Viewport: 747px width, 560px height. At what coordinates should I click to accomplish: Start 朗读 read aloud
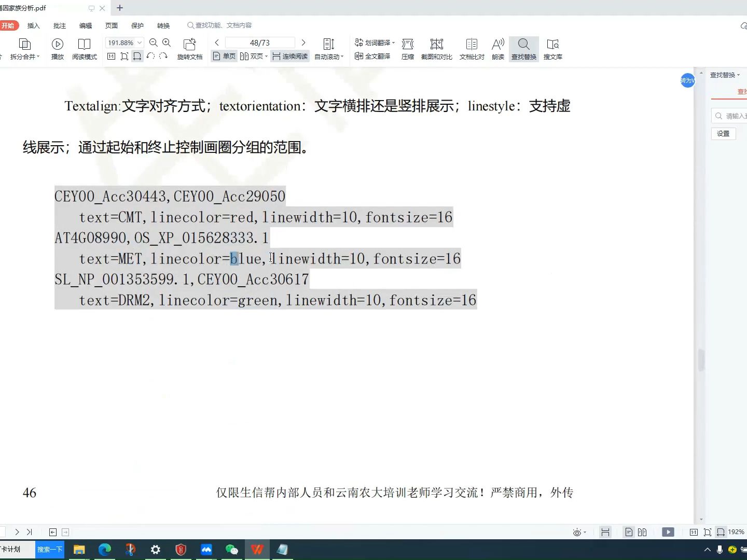coord(498,49)
